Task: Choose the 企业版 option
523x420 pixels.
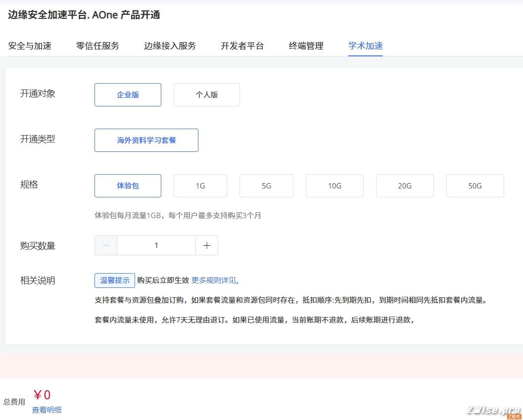Action: pyautogui.click(x=128, y=95)
